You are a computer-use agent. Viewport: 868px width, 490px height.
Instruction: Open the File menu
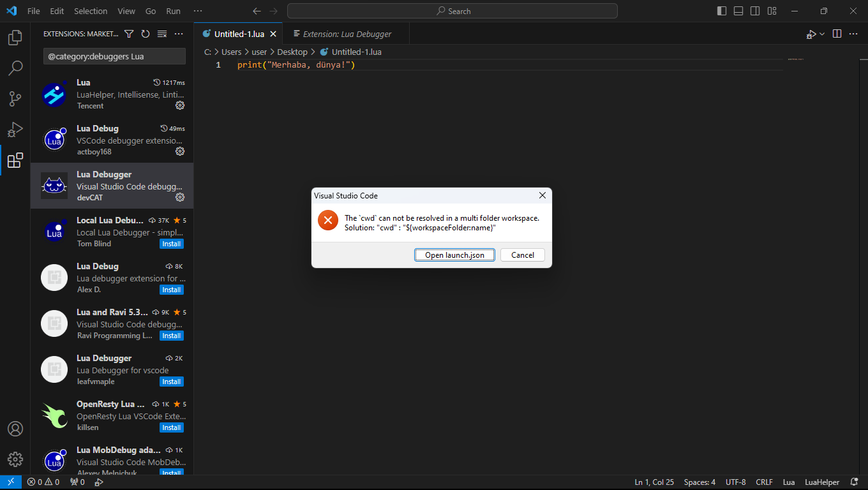click(34, 11)
